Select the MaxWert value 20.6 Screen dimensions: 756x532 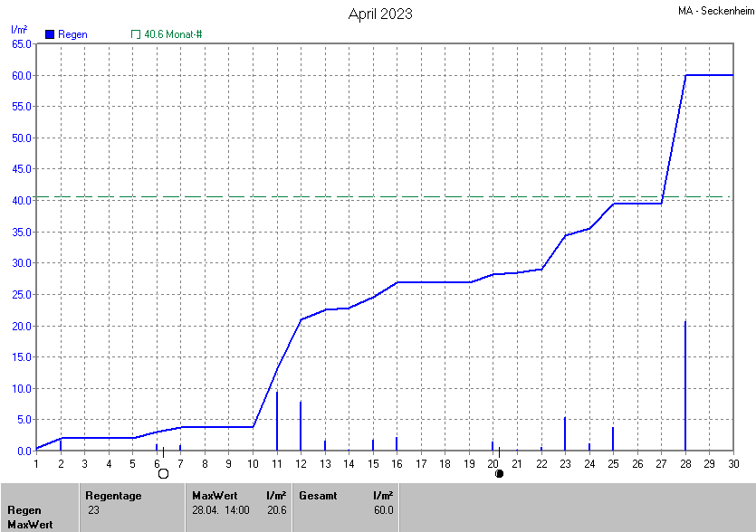(x=277, y=510)
